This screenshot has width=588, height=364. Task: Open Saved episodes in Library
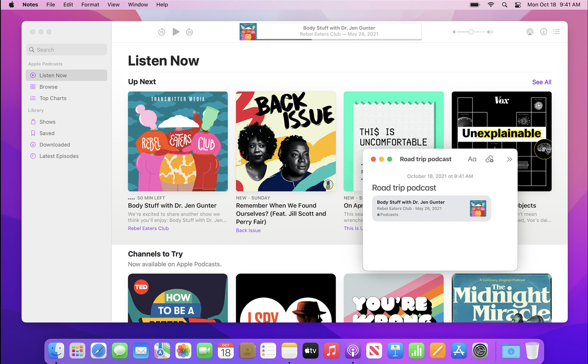coord(66,133)
